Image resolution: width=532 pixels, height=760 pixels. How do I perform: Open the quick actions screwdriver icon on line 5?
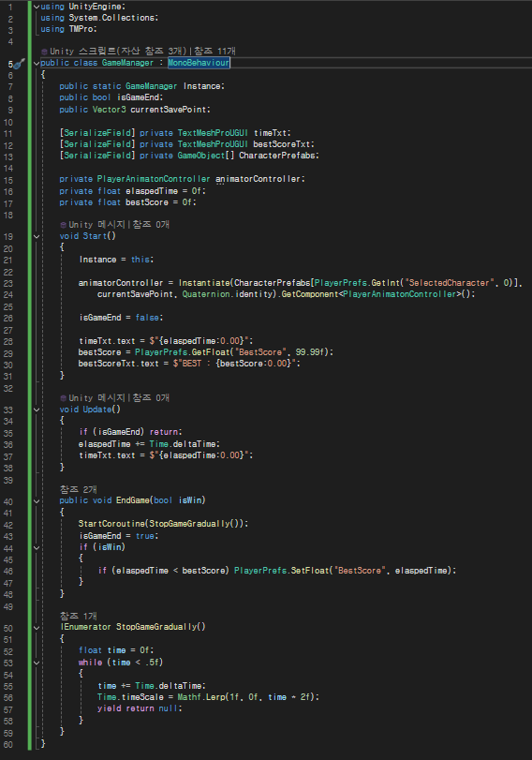(19, 64)
